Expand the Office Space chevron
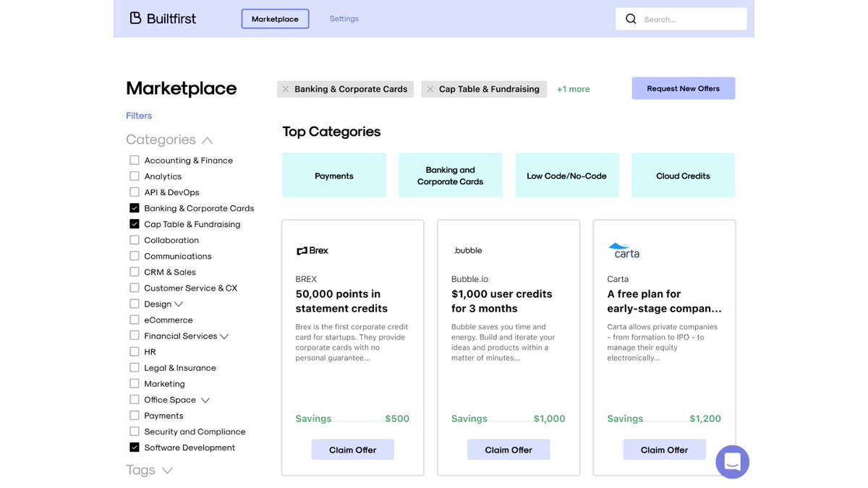Viewport: 868px width, 488px height. pyautogui.click(x=205, y=400)
